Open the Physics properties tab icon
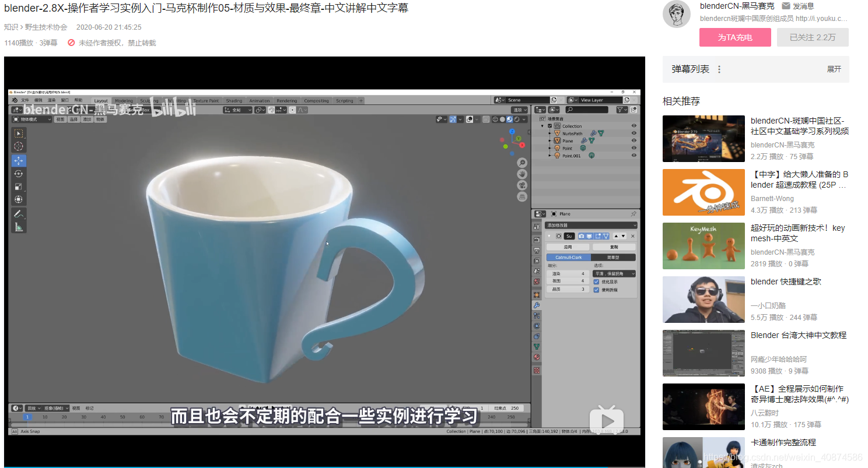The image size is (868, 468). (537, 326)
